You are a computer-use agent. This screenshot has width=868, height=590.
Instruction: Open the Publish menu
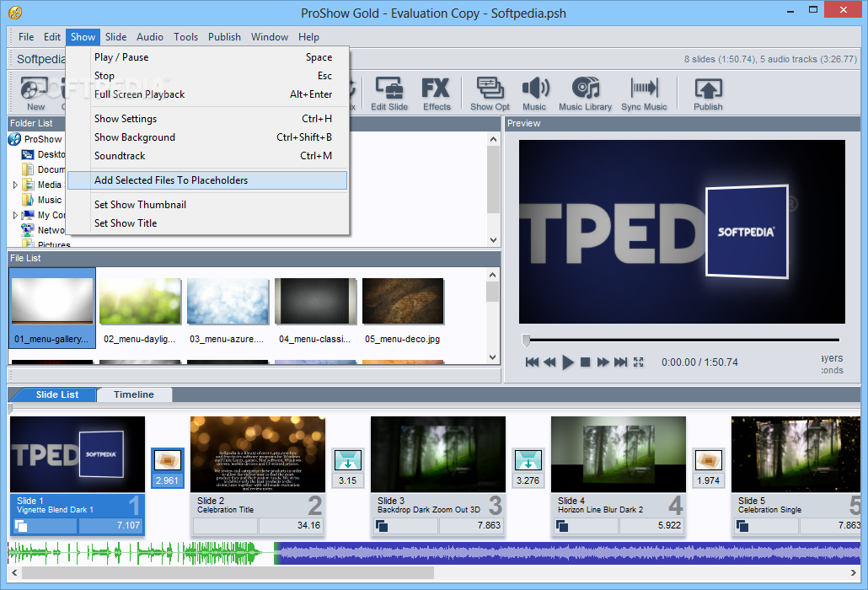[224, 37]
